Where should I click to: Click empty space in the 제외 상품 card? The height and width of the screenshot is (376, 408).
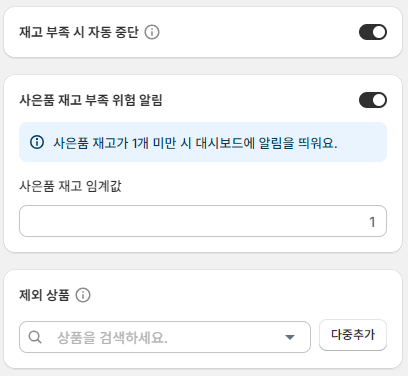(233, 295)
